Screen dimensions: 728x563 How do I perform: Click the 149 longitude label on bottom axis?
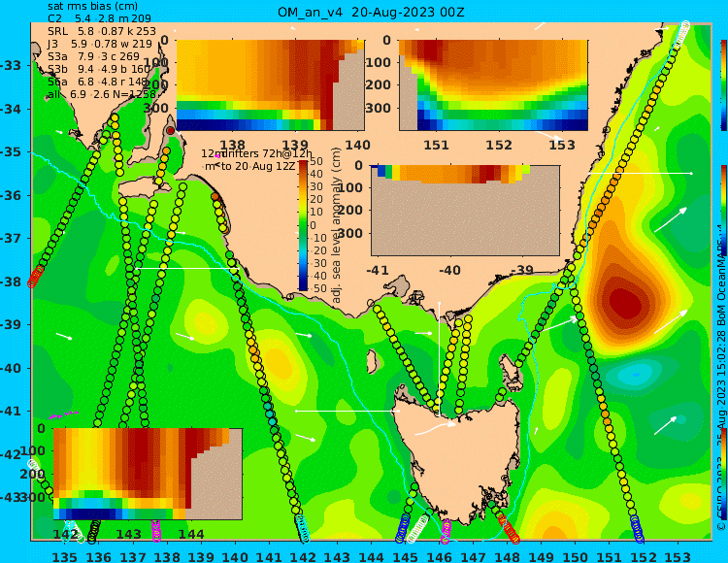542,556
